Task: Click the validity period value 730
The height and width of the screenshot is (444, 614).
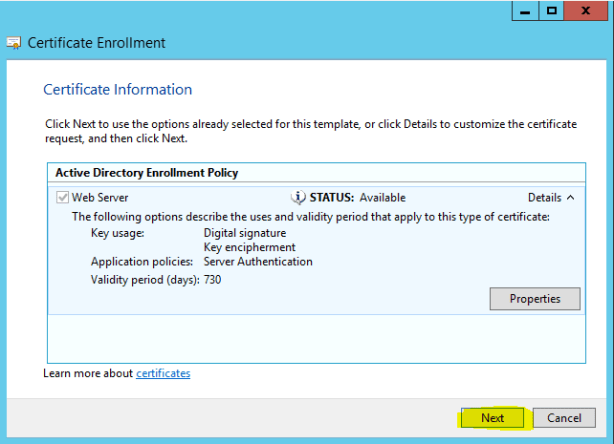Action: coord(213,280)
